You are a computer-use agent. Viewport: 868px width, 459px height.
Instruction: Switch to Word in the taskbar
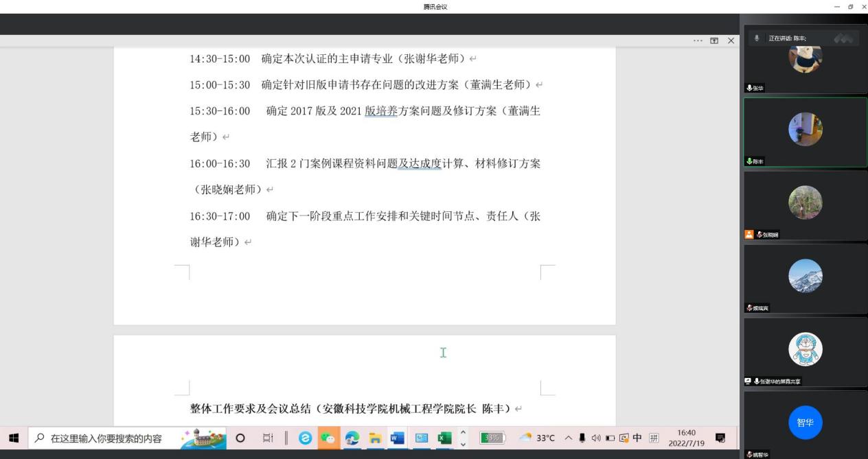click(398, 438)
